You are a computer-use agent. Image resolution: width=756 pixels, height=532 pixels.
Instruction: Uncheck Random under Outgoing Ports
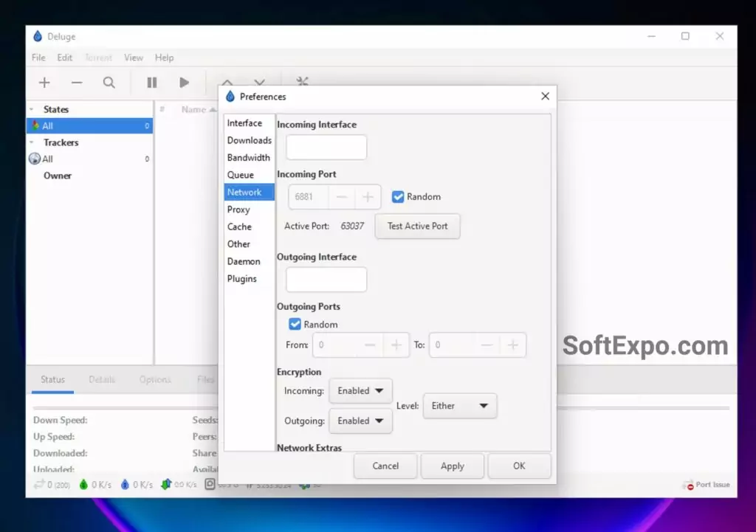(x=295, y=325)
